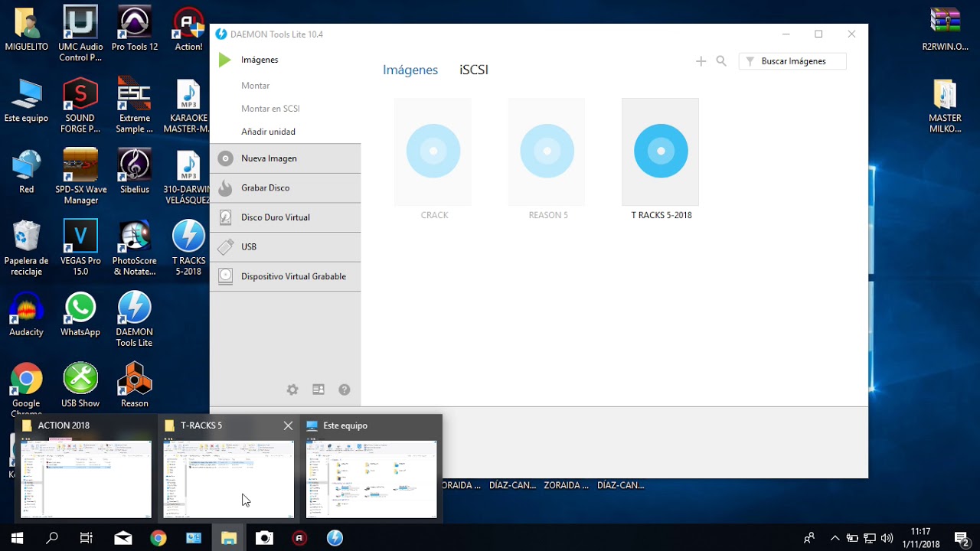
Task: Click the Disco Duro Virtual drive icon
Action: pos(225,217)
